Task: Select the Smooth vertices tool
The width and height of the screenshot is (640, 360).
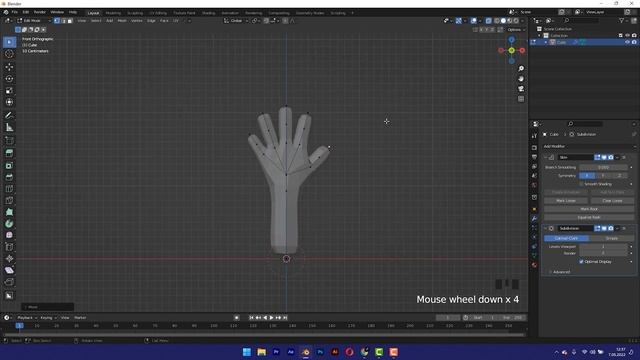Action: pos(9,235)
